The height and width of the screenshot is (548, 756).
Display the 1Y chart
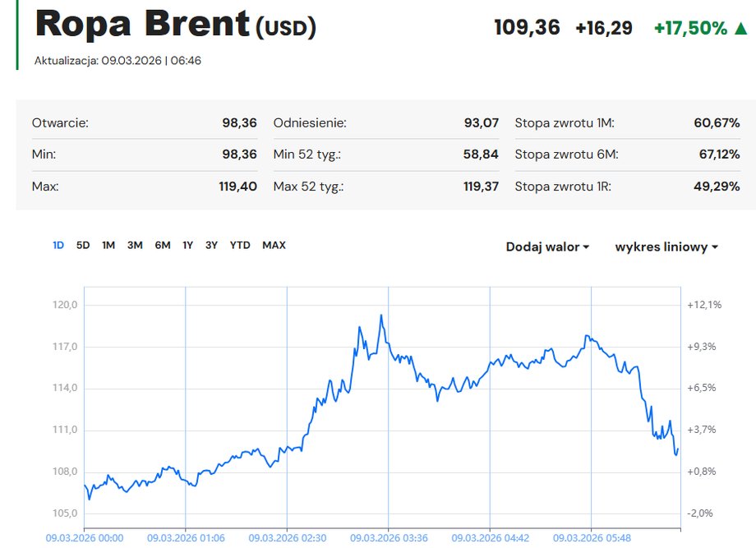pos(187,245)
